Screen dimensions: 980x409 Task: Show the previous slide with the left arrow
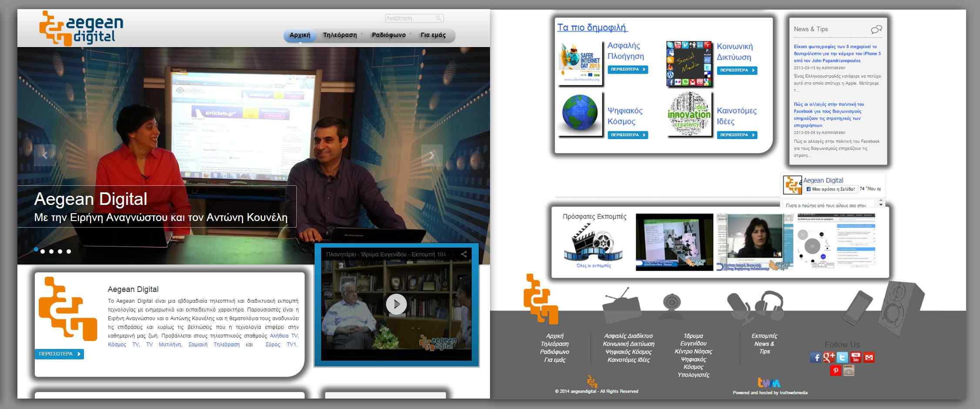(45, 155)
